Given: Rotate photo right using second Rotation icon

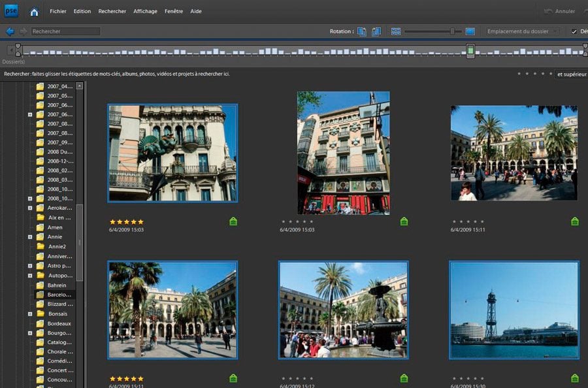Looking at the screenshot, I should coord(376,31).
